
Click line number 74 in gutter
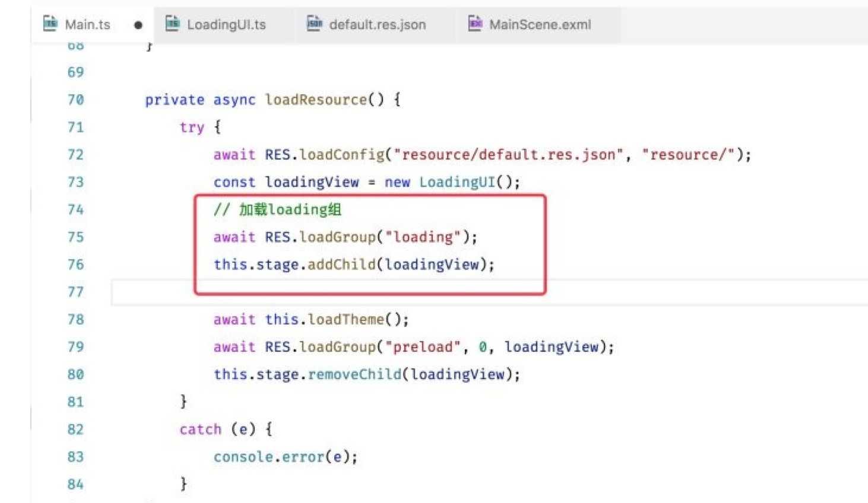pyautogui.click(x=75, y=209)
